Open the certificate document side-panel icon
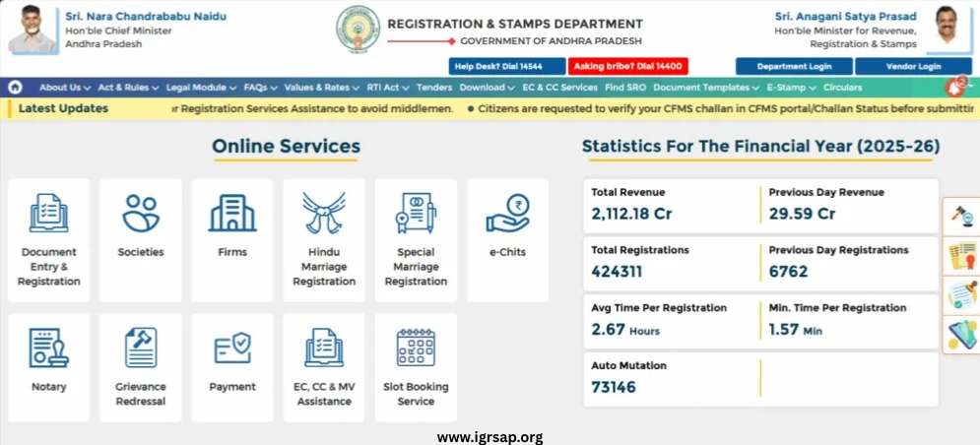Image resolution: width=980 pixels, height=445 pixels. (x=961, y=255)
